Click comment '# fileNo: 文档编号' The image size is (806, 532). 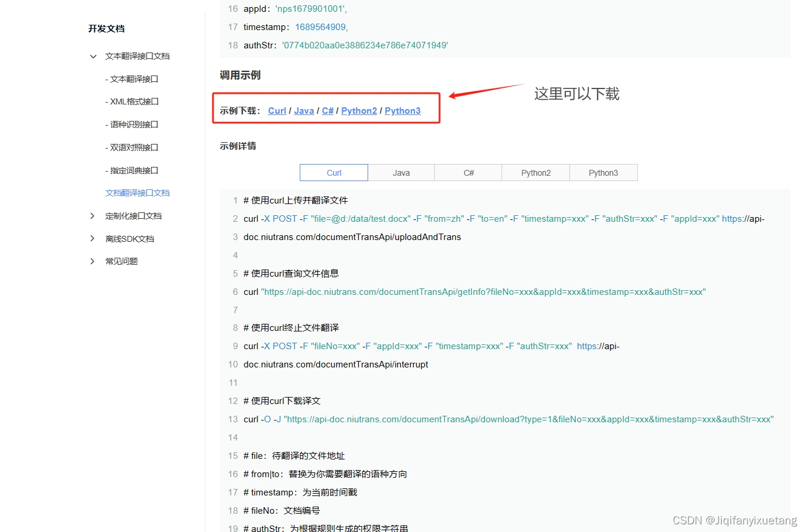pos(282,511)
